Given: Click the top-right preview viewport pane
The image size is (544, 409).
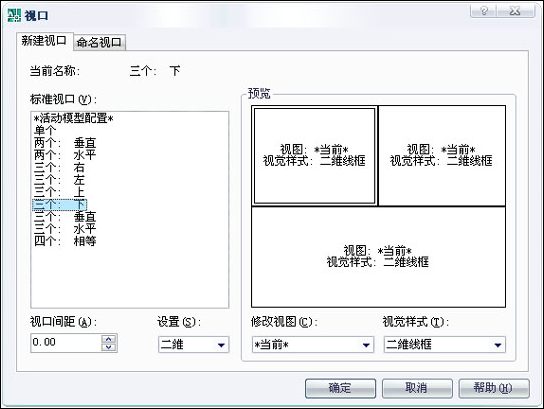Looking at the screenshot, I should coord(442,156).
